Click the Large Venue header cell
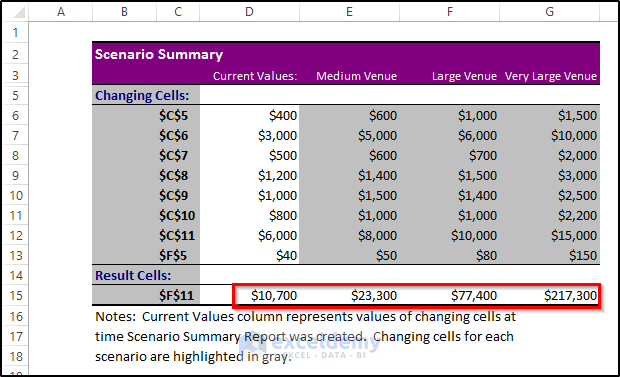 coord(464,76)
